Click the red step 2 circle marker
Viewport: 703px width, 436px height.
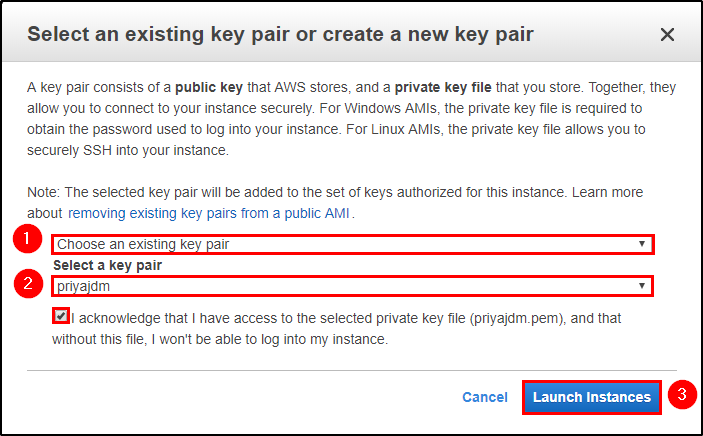[28, 283]
